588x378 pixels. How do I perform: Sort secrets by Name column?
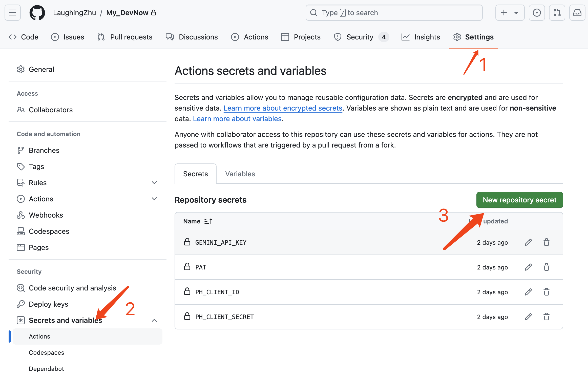tap(198, 221)
